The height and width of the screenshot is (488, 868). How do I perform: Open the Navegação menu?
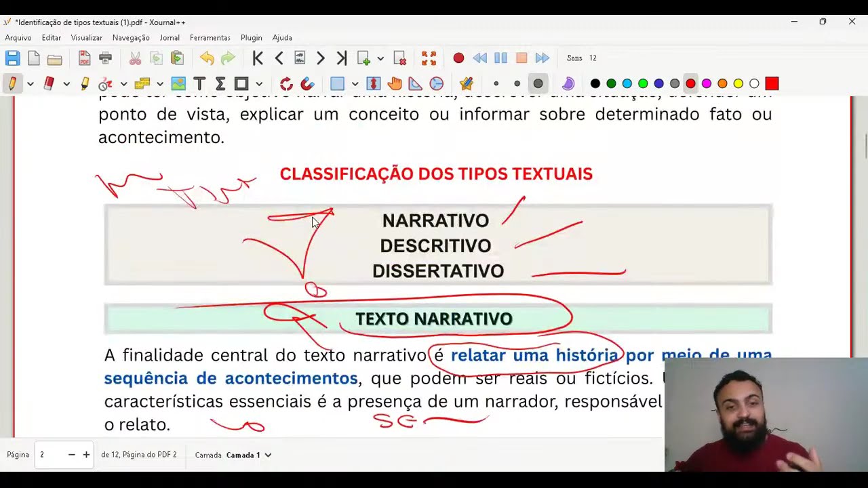pyautogui.click(x=131, y=38)
